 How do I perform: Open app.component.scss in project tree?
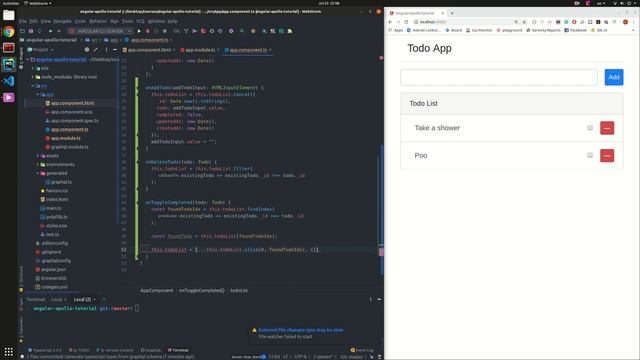click(x=72, y=112)
